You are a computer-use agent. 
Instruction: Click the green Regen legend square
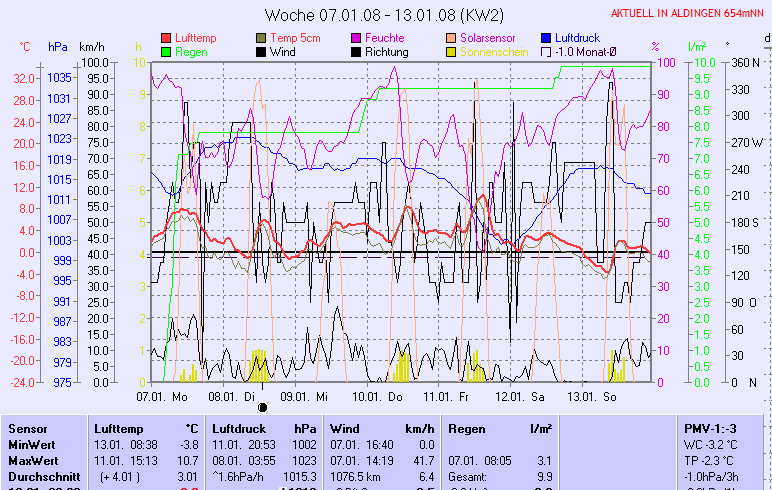coord(166,52)
